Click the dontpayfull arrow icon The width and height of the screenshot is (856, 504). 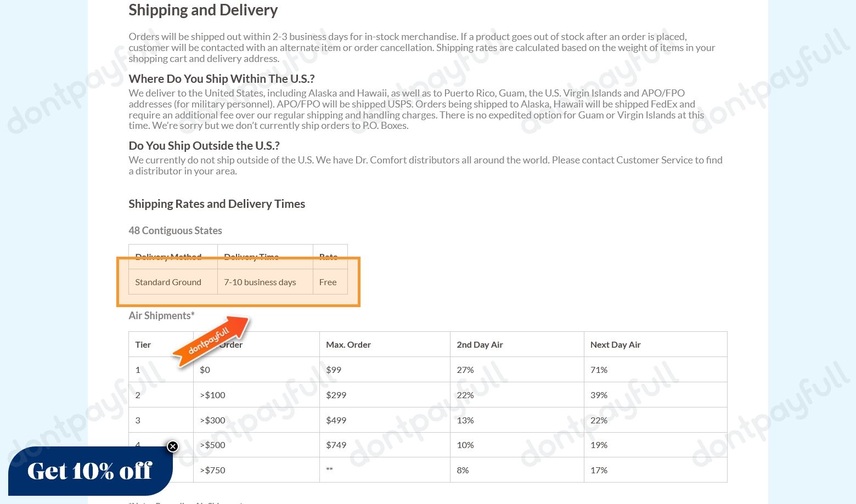pos(212,341)
